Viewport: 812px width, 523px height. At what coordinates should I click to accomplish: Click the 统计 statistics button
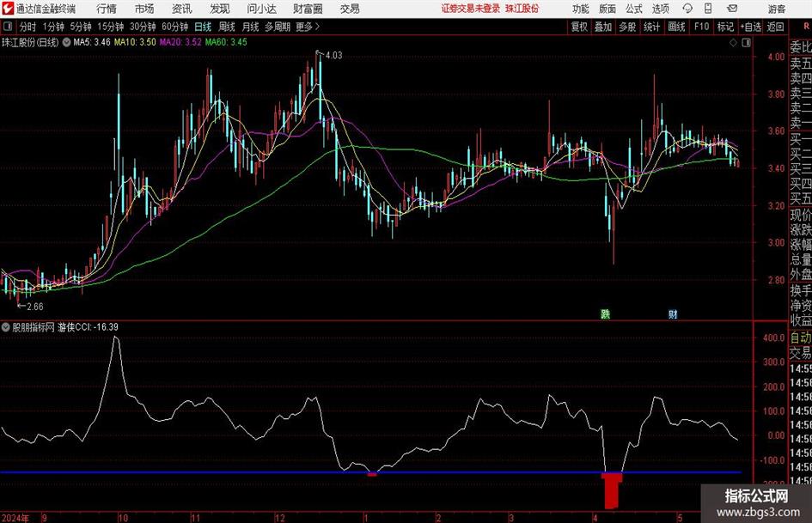651,27
